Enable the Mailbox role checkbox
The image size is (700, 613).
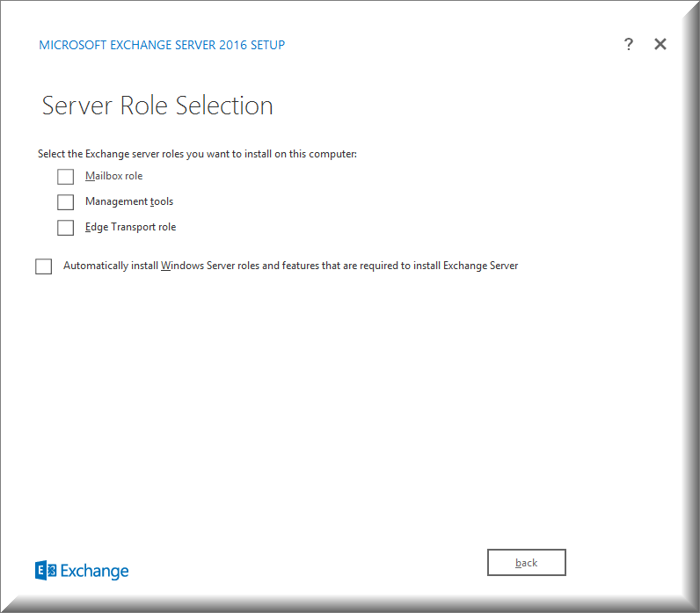pos(65,177)
